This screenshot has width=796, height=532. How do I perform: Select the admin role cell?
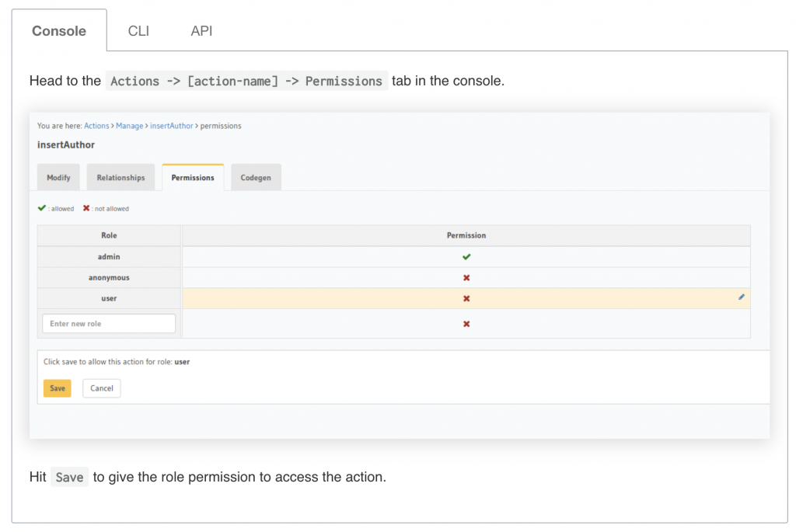[109, 257]
